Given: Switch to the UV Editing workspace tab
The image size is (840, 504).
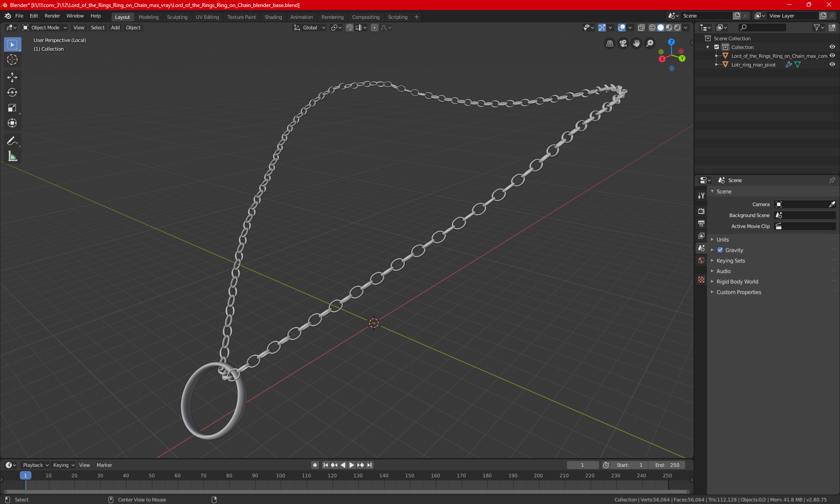Looking at the screenshot, I should click(207, 17).
